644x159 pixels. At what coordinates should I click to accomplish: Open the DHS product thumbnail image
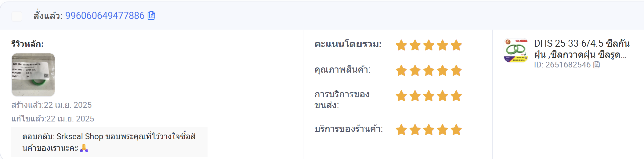click(x=516, y=50)
